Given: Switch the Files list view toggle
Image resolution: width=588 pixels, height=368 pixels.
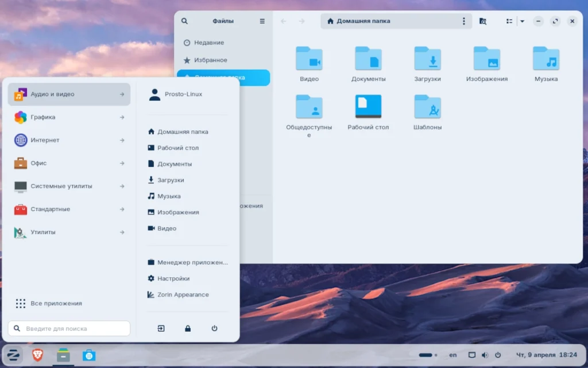Looking at the screenshot, I should 509,21.
